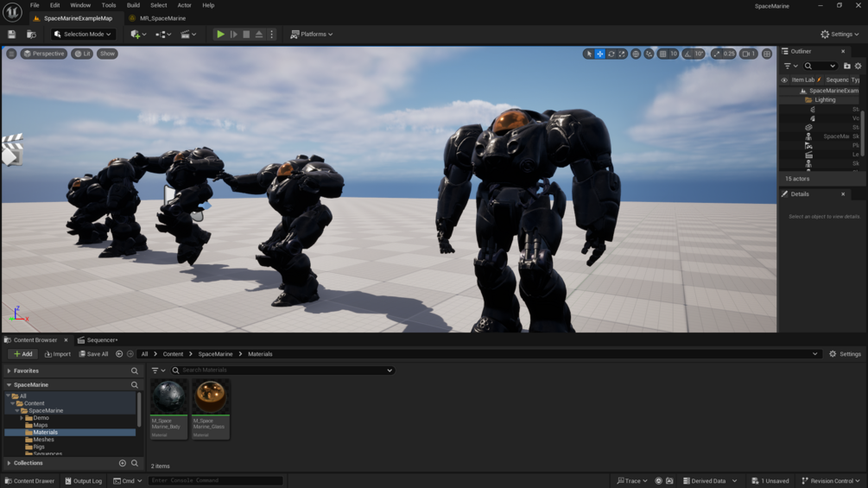Viewport: 868px width, 488px height.
Task: Select the Maps folder
Action: pyautogui.click(x=41, y=426)
